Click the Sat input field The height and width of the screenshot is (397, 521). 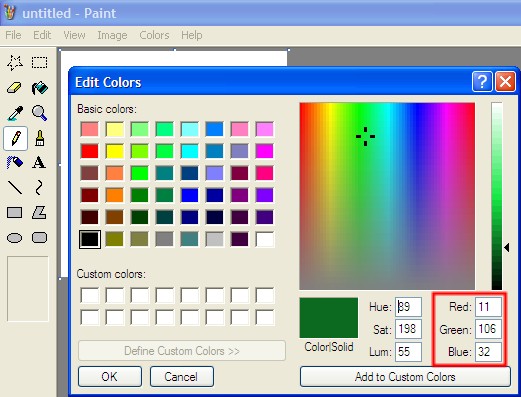pyautogui.click(x=408, y=329)
